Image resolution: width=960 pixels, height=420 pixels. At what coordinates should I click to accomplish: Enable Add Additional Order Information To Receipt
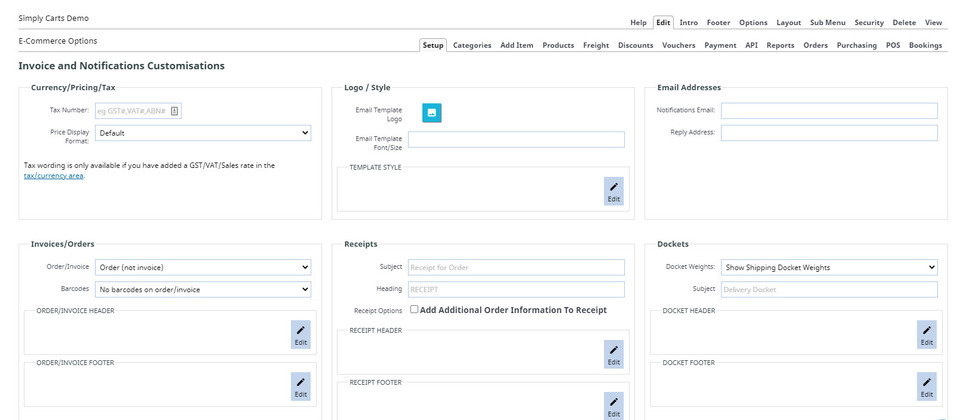[414, 310]
